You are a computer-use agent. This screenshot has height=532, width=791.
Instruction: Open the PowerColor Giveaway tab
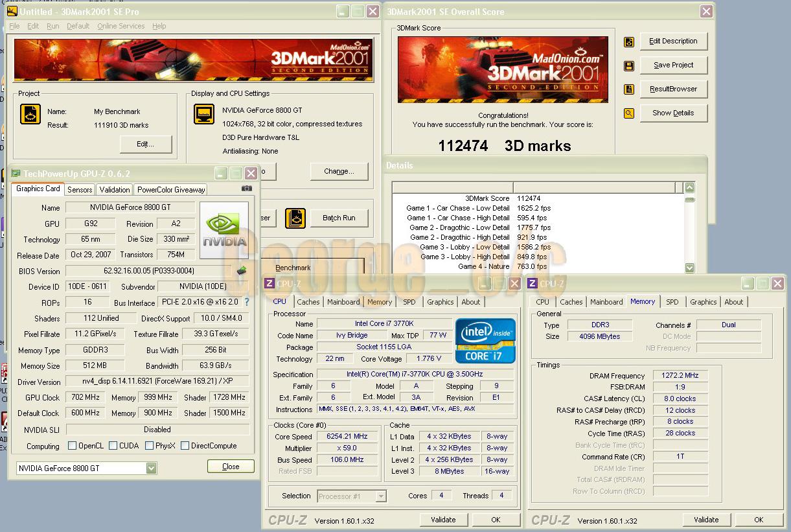(x=171, y=190)
